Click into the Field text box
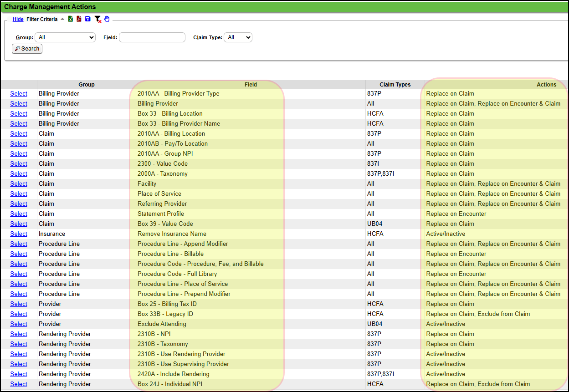Screen dimensions: 569x392 (x=152, y=37)
